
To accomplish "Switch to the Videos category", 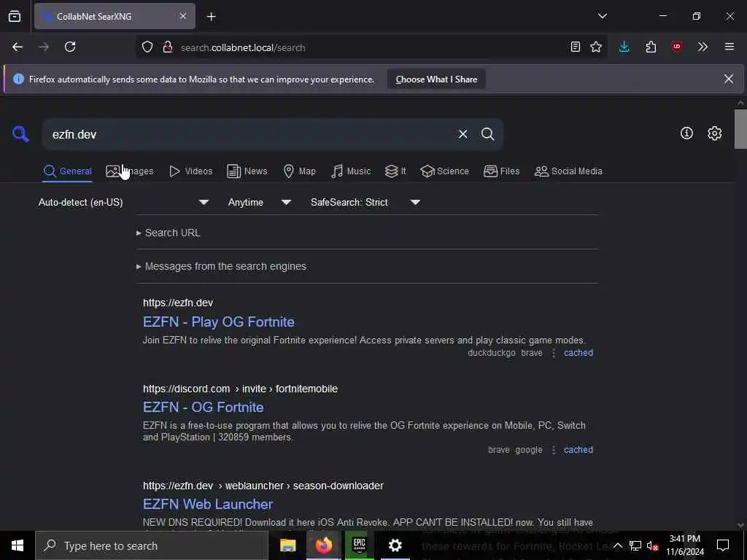I will (190, 171).
